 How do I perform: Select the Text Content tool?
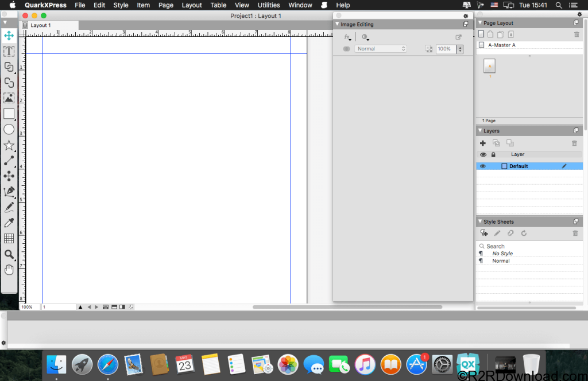[x=9, y=51]
